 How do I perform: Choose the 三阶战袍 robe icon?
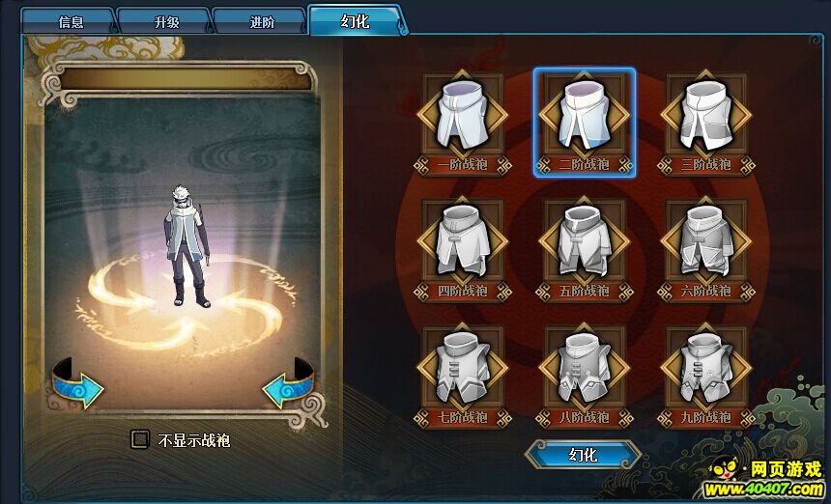pyautogui.click(x=706, y=116)
